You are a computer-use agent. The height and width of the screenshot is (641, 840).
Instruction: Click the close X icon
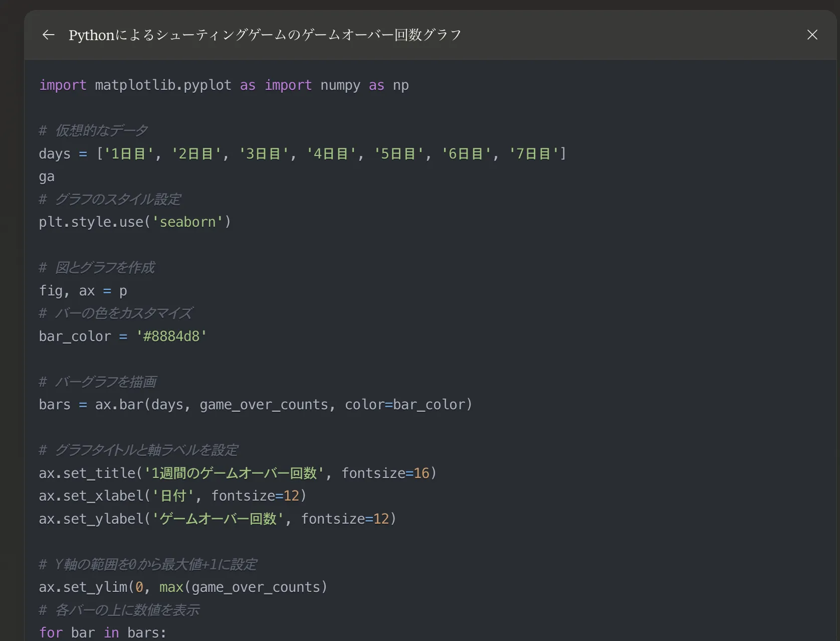[x=812, y=35]
